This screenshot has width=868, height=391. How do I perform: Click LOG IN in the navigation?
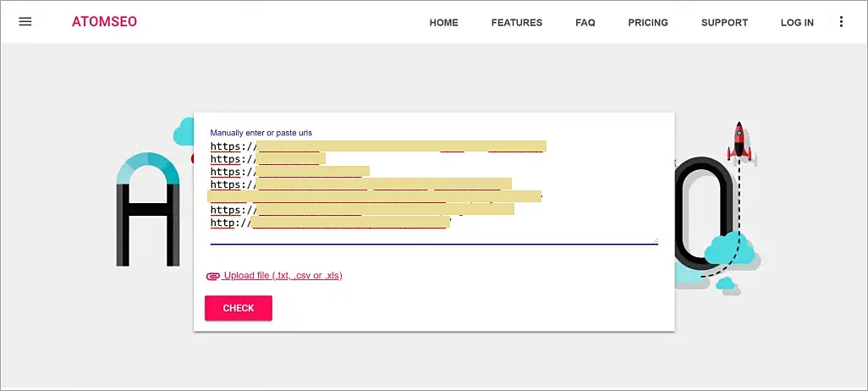click(797, 23)
